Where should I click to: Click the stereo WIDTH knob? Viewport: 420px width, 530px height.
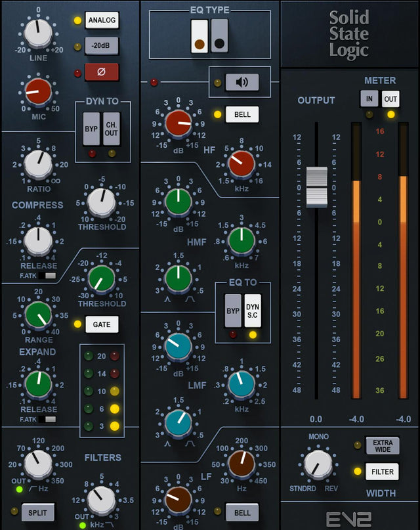318,464
